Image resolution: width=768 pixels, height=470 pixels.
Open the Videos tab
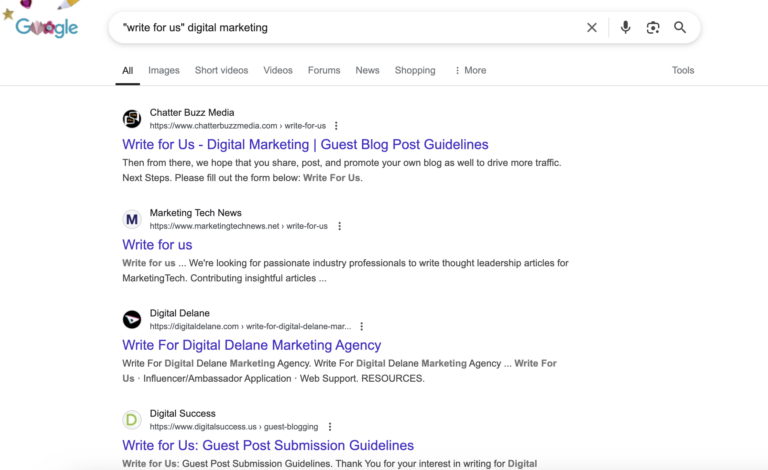[278, 70]
